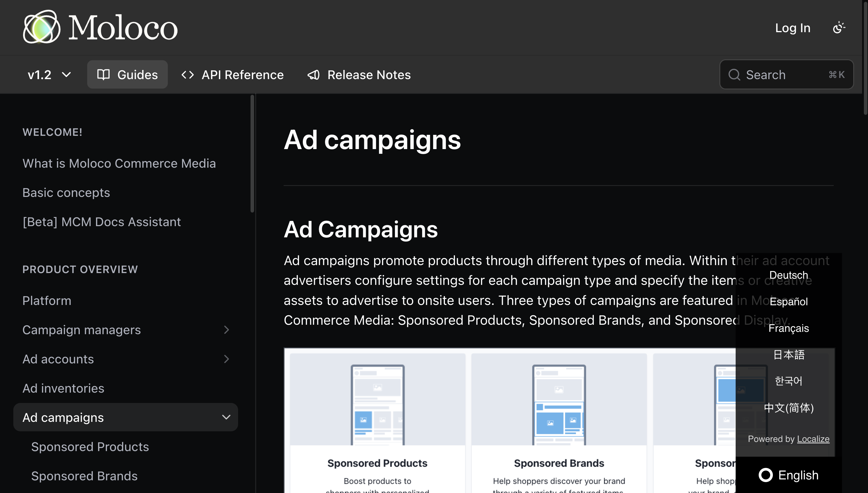This screenshot has width=868, height=493.
Task: Click the Sponsored Products card thumbnail image
Action: point(377,399)
